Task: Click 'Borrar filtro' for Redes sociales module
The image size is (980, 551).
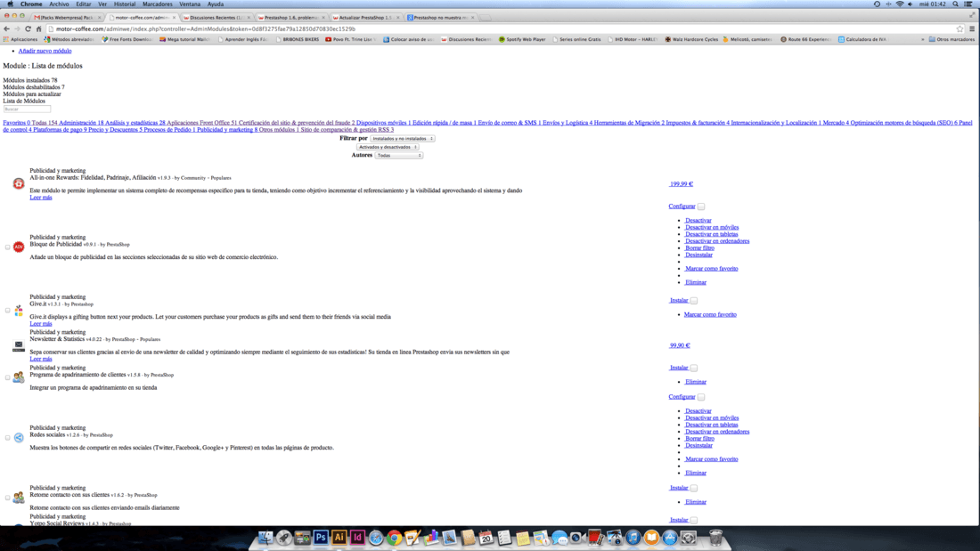Action: [x=699, y=438]
